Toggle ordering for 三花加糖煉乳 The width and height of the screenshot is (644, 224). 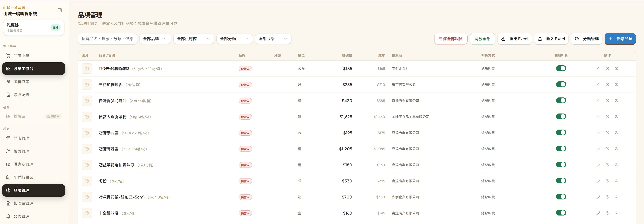tap(561, 84)
